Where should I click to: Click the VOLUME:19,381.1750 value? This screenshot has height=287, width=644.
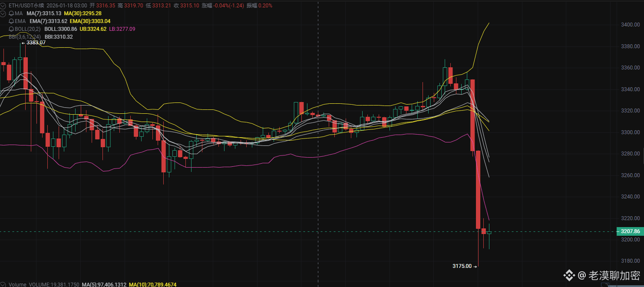54,284
